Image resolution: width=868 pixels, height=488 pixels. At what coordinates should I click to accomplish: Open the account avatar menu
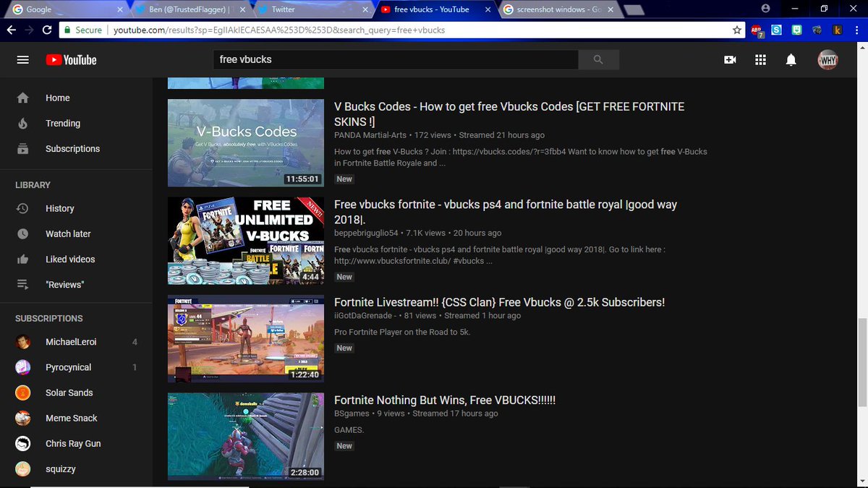coord(827,60)
